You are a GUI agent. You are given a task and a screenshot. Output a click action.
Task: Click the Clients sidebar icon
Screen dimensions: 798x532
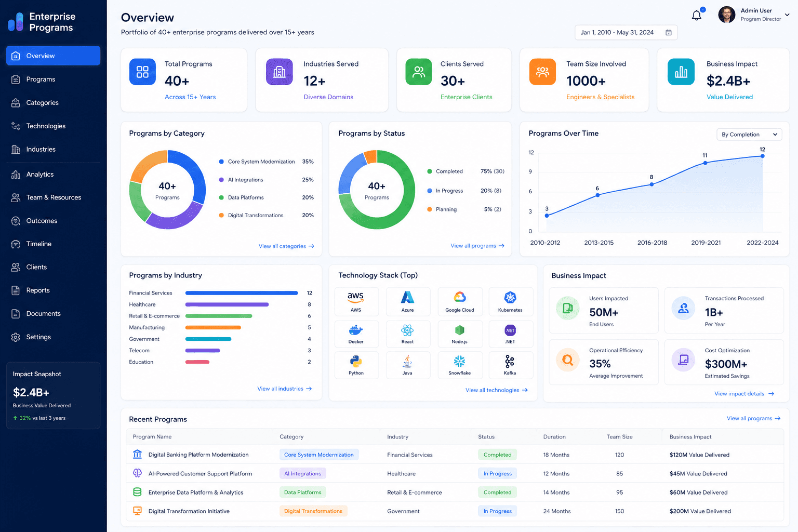16,267
